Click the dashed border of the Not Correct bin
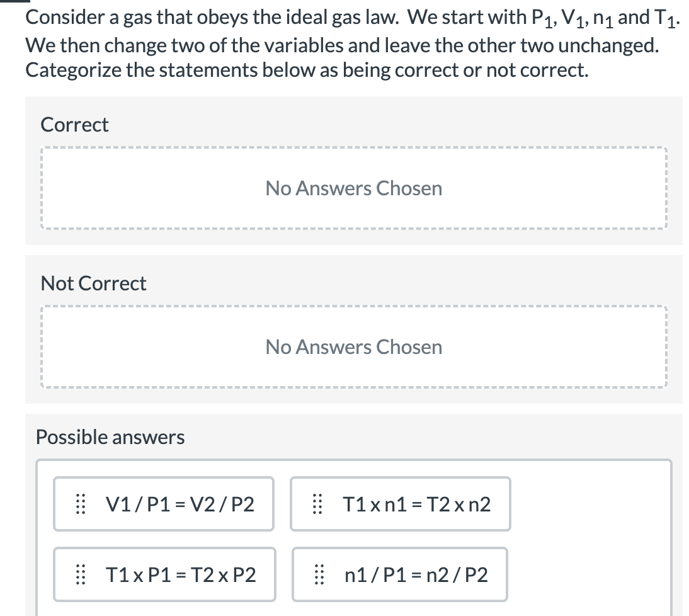This screenshot has height=616, width=689. point(353,307)
